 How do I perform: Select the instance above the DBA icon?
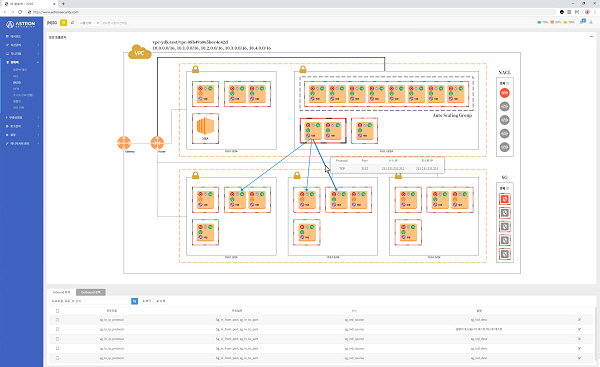pos(205,94)
